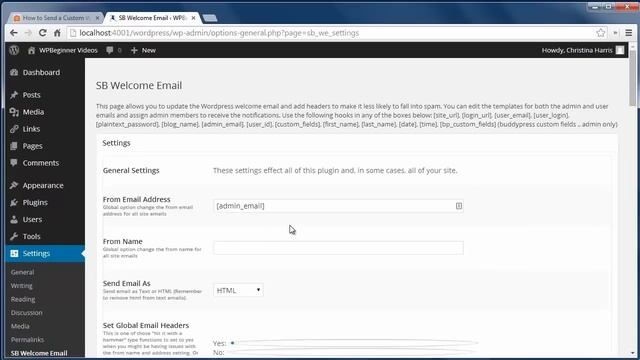Click the Posts pin icon

[x=14, y=95]
